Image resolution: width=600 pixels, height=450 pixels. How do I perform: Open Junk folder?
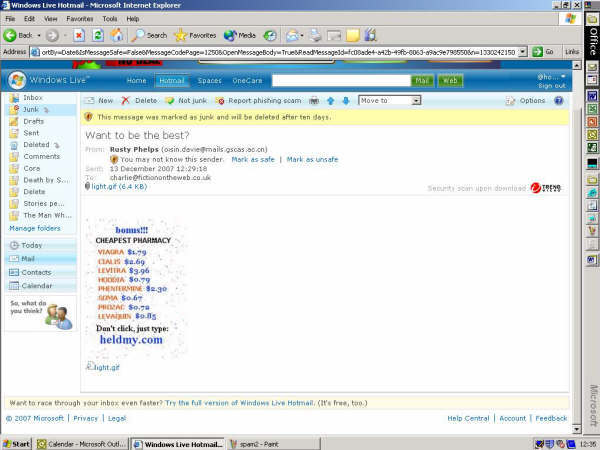(x=31, y=109)
